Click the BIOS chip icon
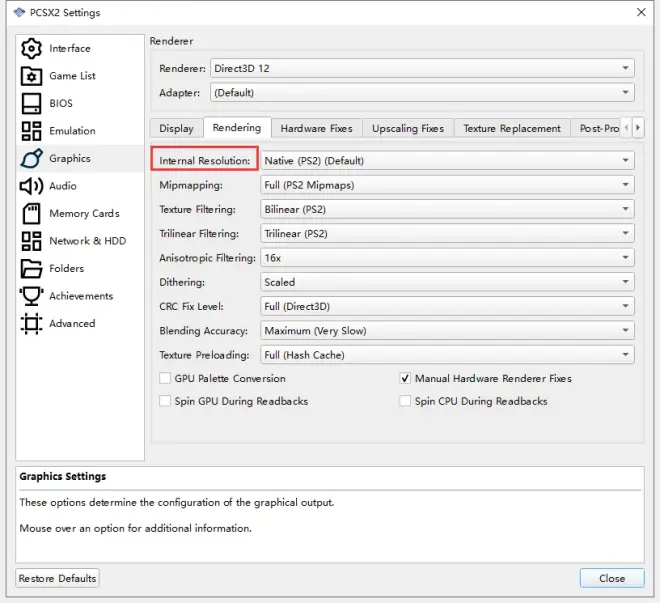 pyautogui.click(x=32, y=103)
